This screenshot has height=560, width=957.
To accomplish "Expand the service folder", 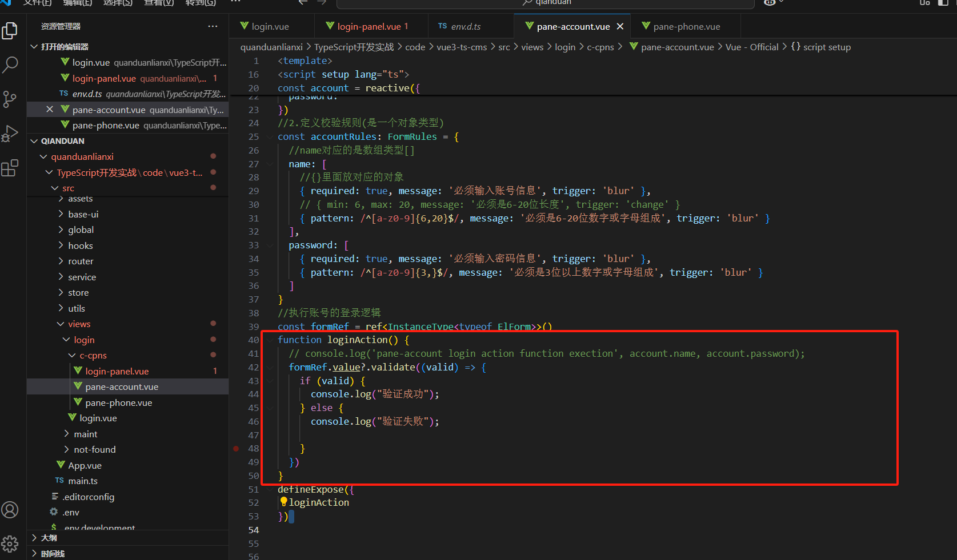I will (127, 277).
